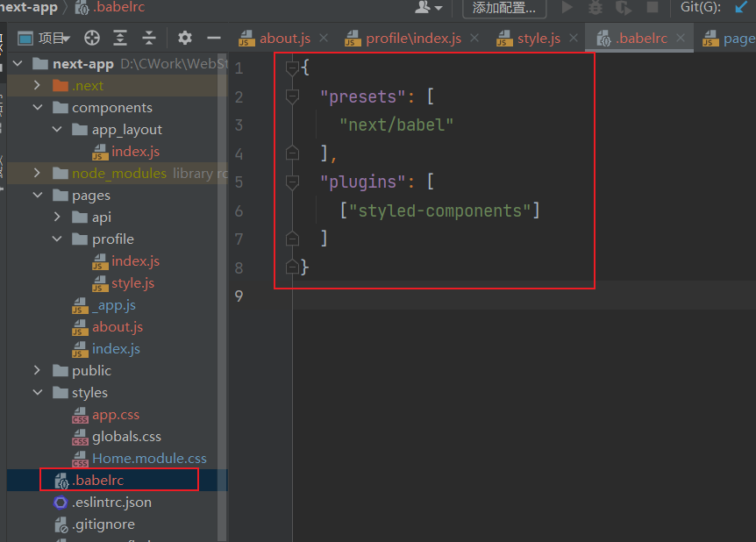Screen dimensions: 756x542
Task: Open the user account dropdown icon
Action: point(429,8)
